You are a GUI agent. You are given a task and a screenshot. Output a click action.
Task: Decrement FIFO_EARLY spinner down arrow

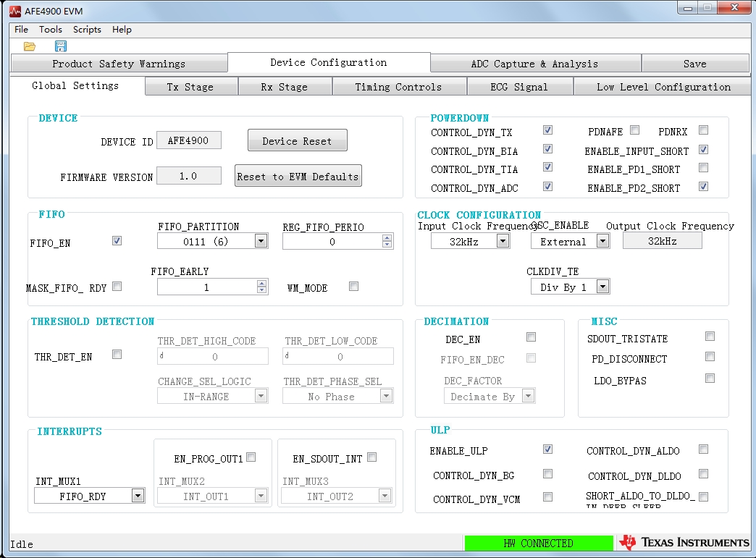point(262,290)
